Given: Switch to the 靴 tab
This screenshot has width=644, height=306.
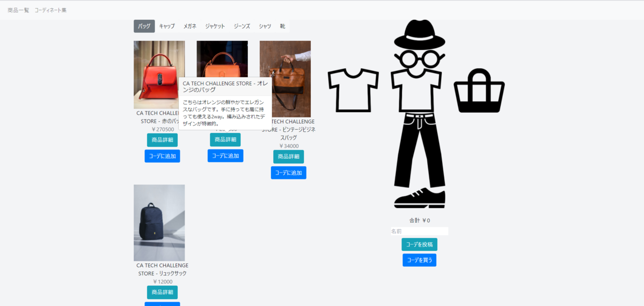Looking at the screenshot, I should (x=283, y=26).
